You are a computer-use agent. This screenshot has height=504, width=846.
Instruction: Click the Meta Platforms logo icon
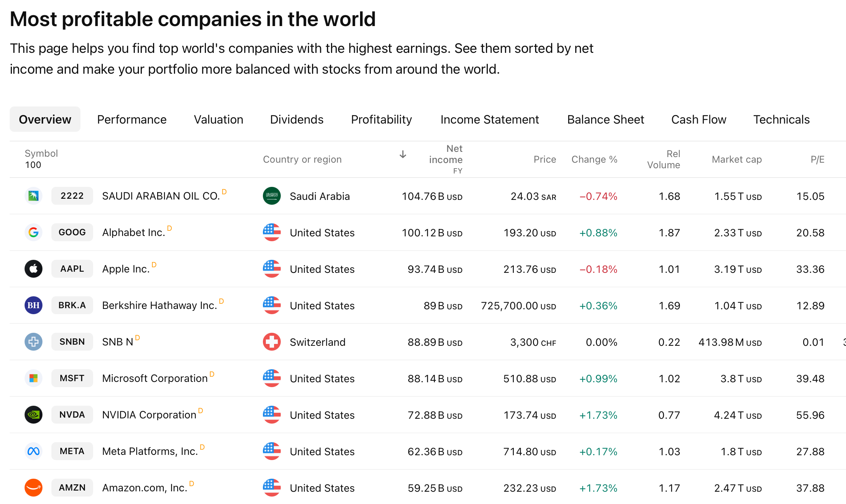click(x=34, y=451)
